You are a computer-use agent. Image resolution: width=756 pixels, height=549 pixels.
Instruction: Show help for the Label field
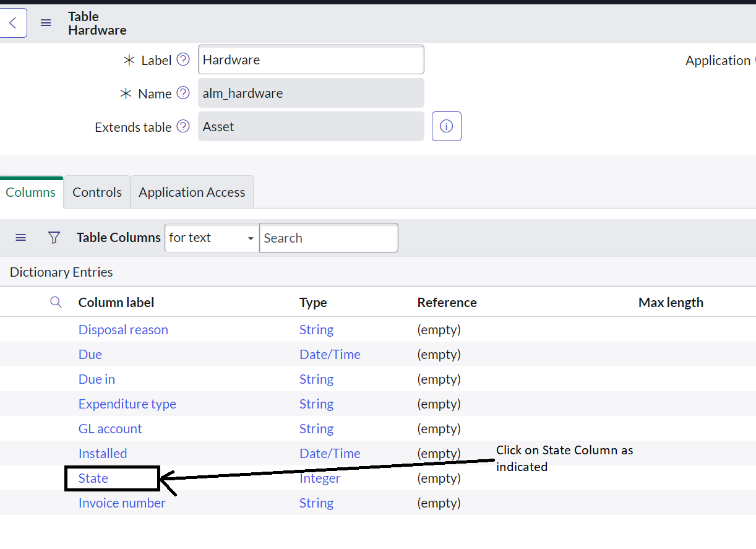pyautogui.click(x=183, y=59)
